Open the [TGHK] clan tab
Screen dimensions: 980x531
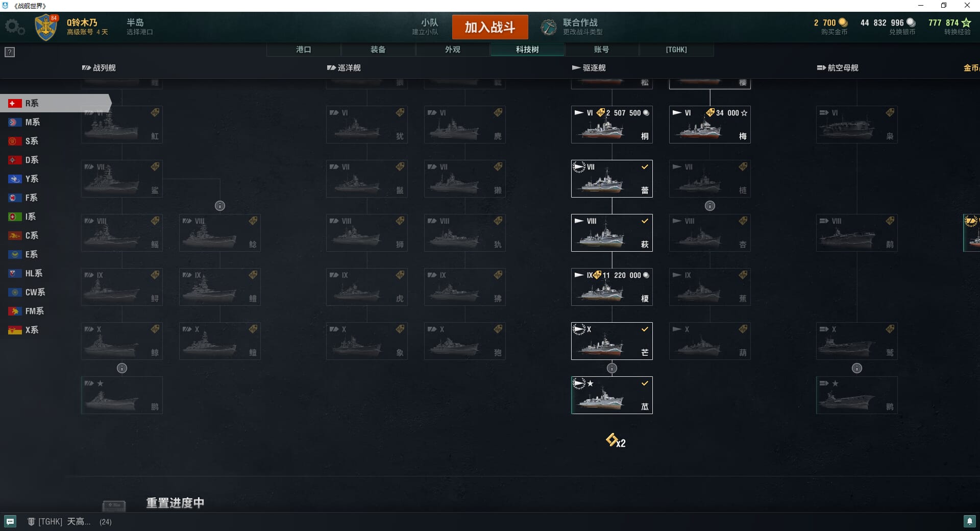(x=676, y=50)
